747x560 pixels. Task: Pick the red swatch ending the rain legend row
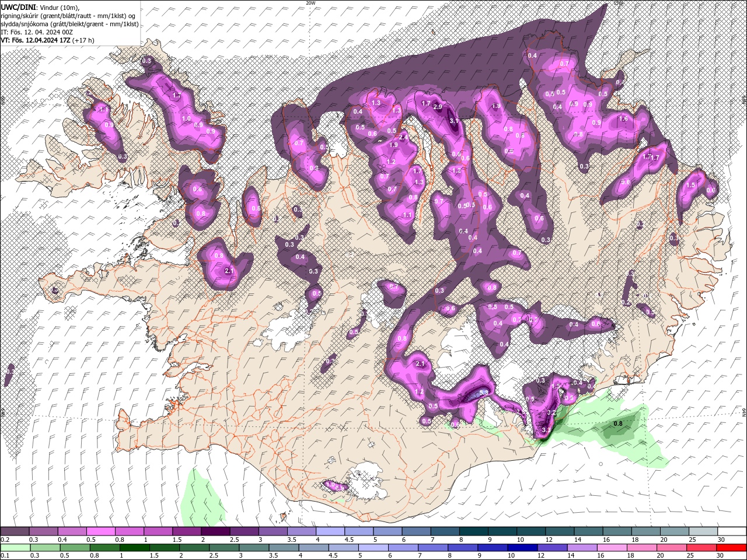(x=732, y=548)
